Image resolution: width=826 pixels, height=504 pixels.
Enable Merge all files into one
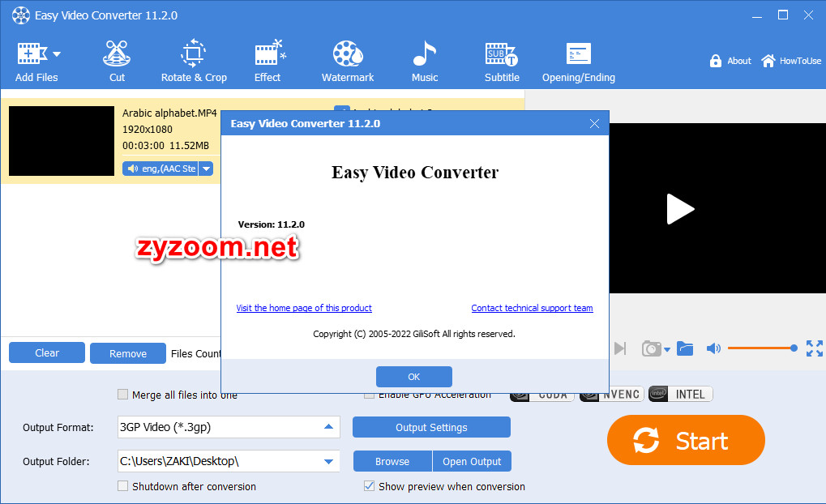pyautogui.click(x=122, y=395)
